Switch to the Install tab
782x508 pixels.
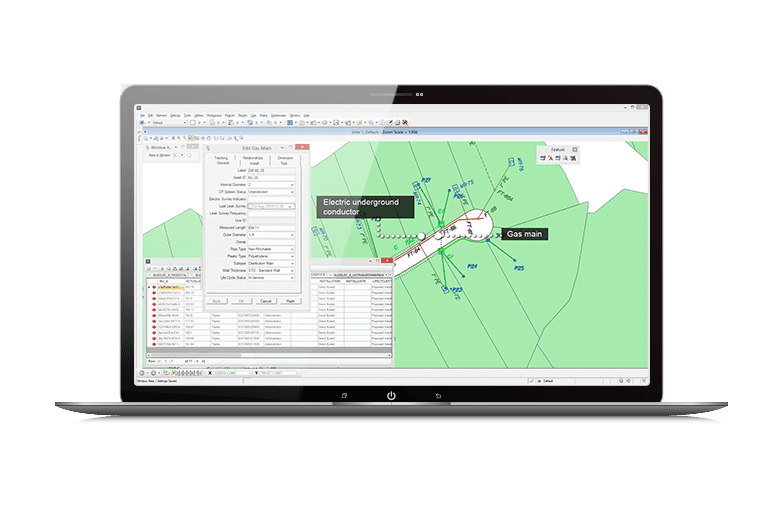pos(254,163)
